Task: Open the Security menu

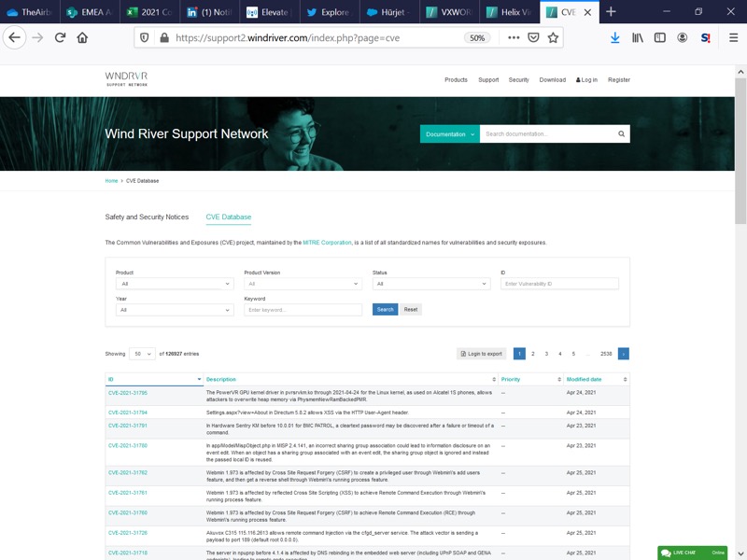Action: (x=518, y=80)
